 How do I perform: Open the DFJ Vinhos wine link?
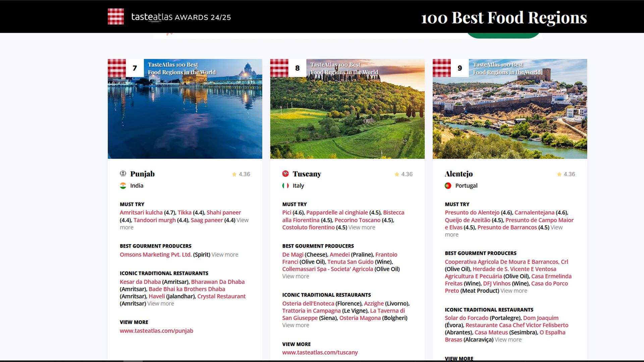tap(497, 284)
